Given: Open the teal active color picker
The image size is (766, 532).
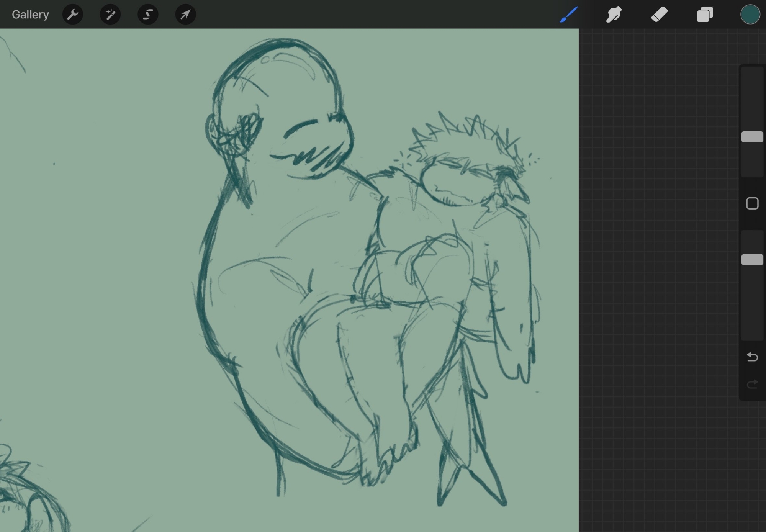Looking at the screenshot, I should [750, 15].
